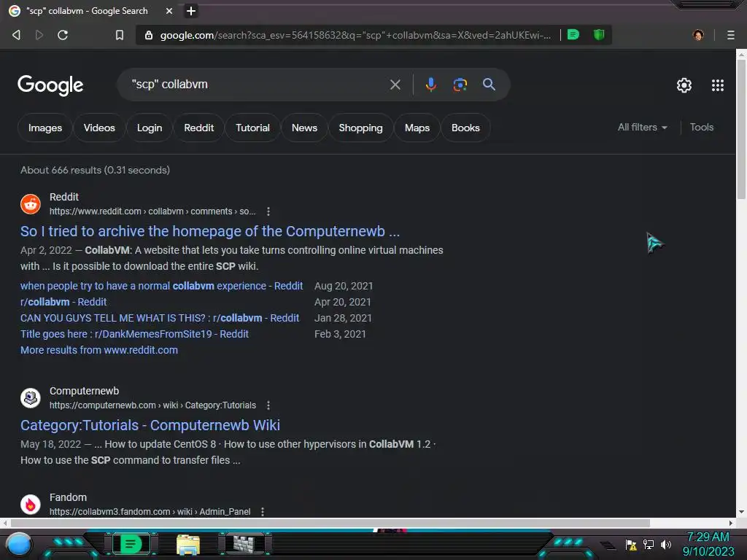
Task: Click the Reddit site favicon
Action: pyautogui.click(x=31, y=204)
